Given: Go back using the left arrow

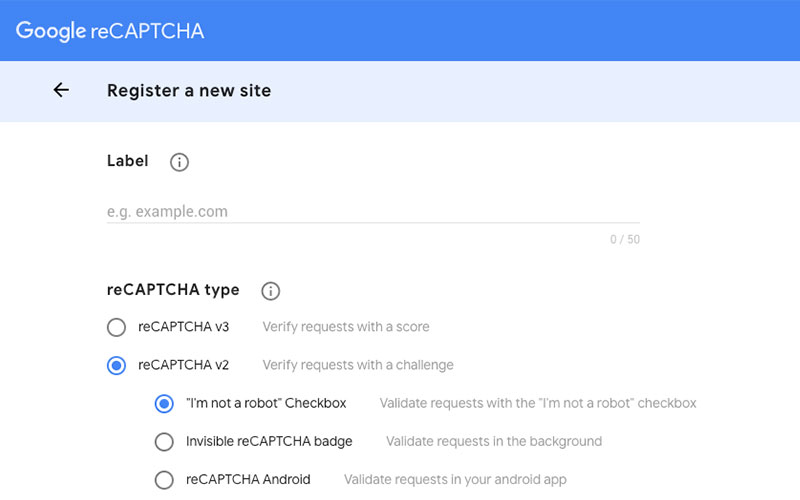Looking at the screenshot, I should pyautogui.click(x=61, y=90).
